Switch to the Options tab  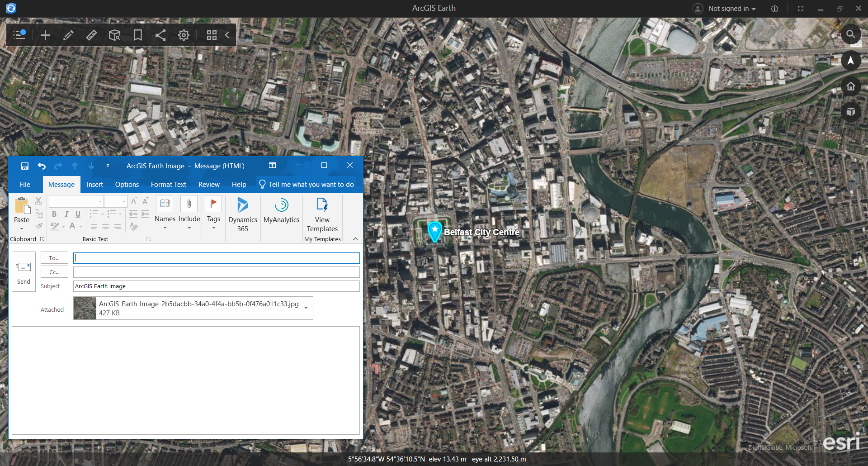click(x=127, y=185)
